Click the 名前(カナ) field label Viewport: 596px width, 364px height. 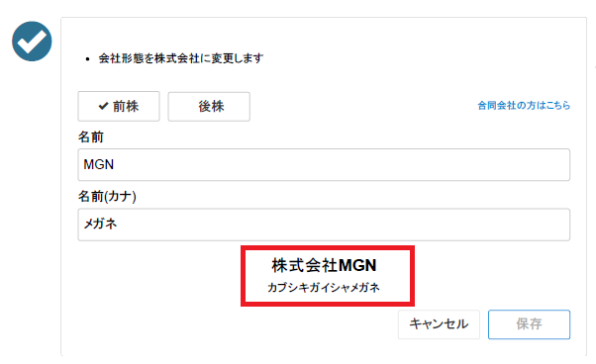pyautogui.click(x=107, y=196)
